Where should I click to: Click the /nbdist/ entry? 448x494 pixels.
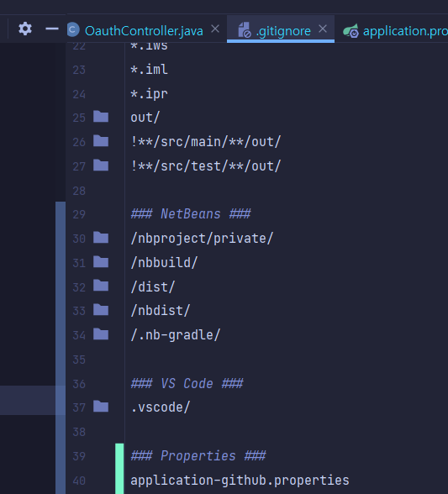click(161, 311)
